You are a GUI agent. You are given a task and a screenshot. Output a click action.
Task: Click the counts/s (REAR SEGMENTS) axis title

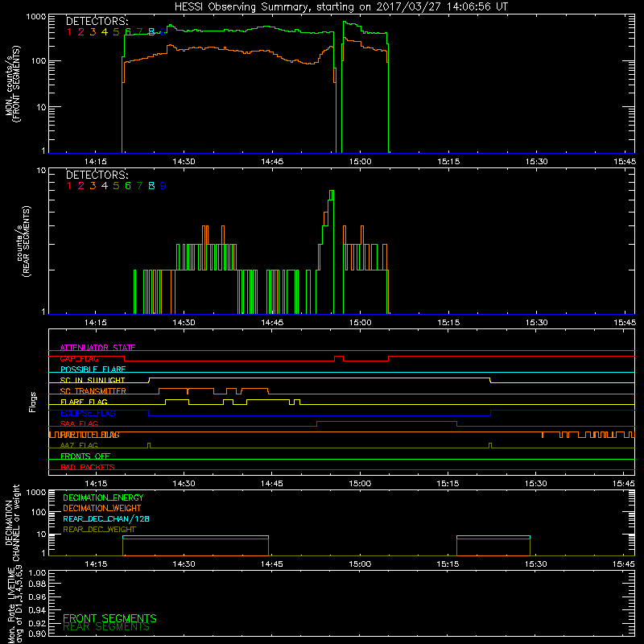coord(23,242)
